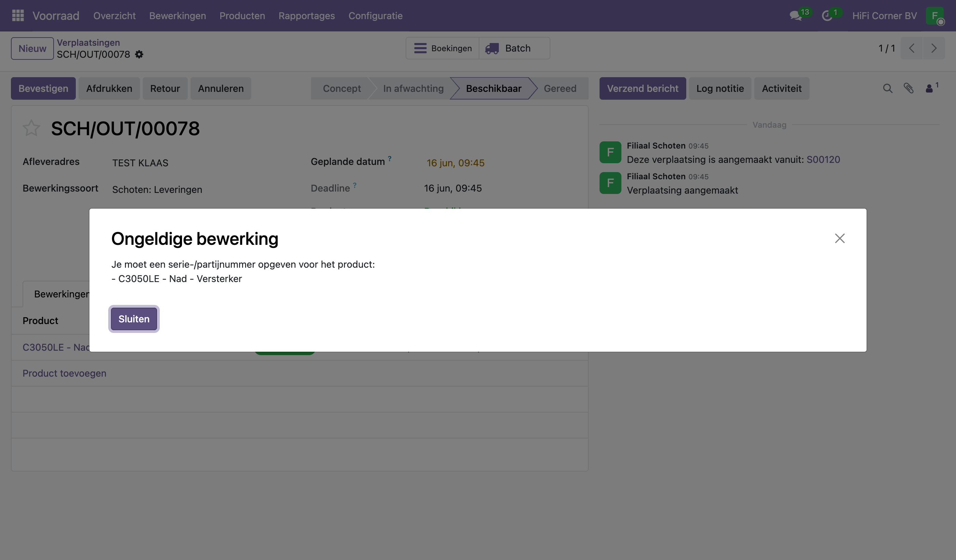Click the Log notitie button
This screenshot has width=956, height=560.
(x=720, y=88)
